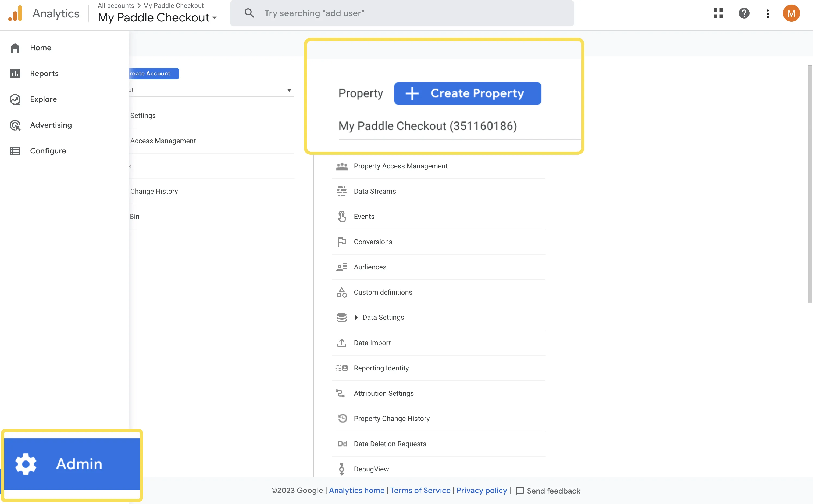Open the three-dot overflow menu
Screen dimensions: 813x504
[767, 13]
